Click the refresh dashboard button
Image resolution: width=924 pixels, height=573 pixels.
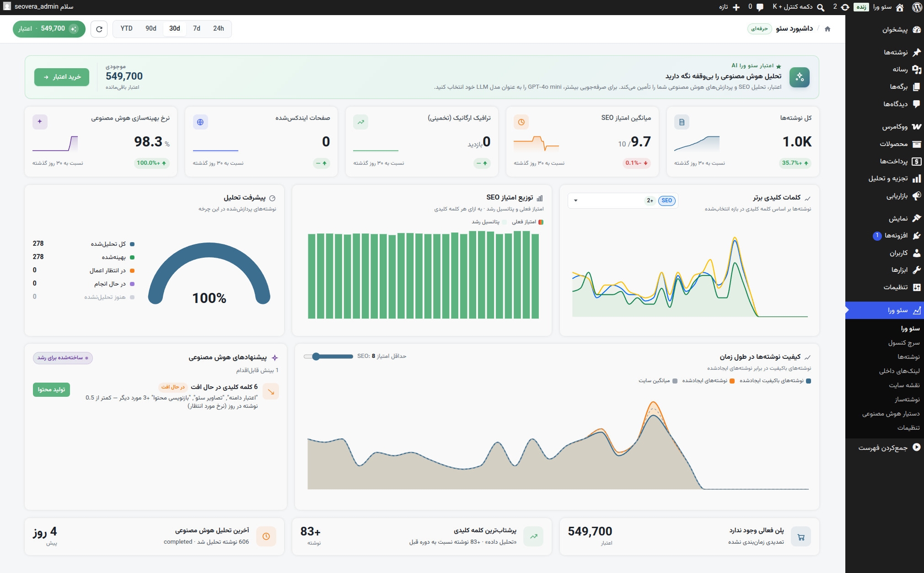coord(99,29)
